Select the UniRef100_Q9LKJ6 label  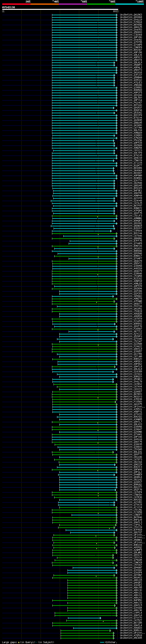pyautogui.click(x=131, y=55)
